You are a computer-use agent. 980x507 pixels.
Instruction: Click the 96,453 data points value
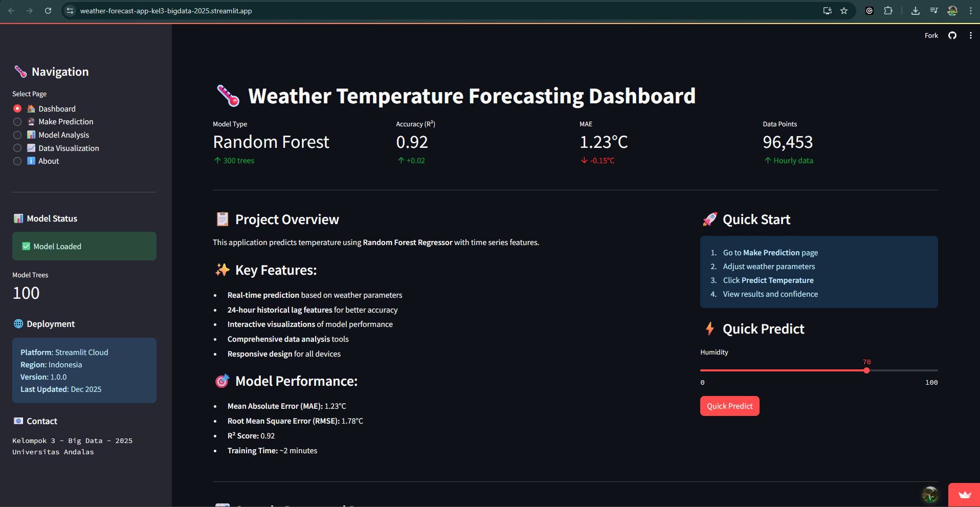pos(788,142)
